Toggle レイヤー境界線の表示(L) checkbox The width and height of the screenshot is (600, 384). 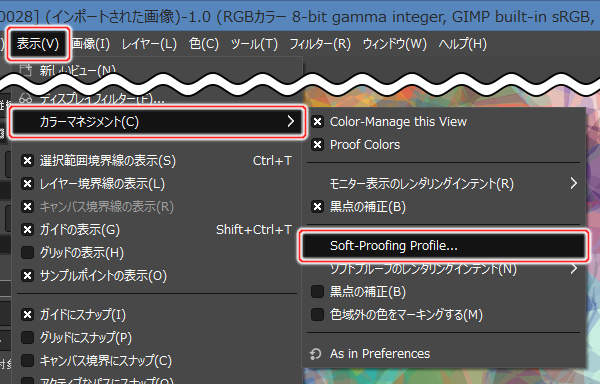(x=28, y=184)
